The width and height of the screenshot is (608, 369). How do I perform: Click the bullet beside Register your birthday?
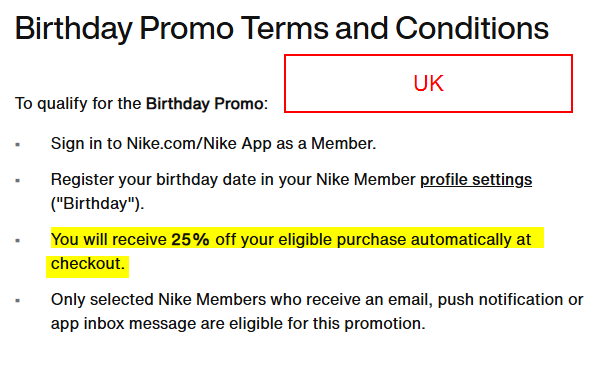point(17,181)
